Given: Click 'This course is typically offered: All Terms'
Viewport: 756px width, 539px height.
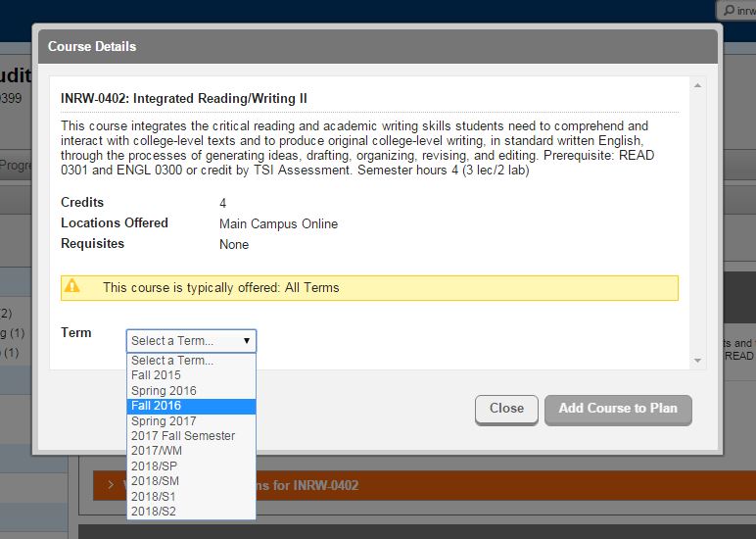Looking at the screenshot, I should coord(220,287).
